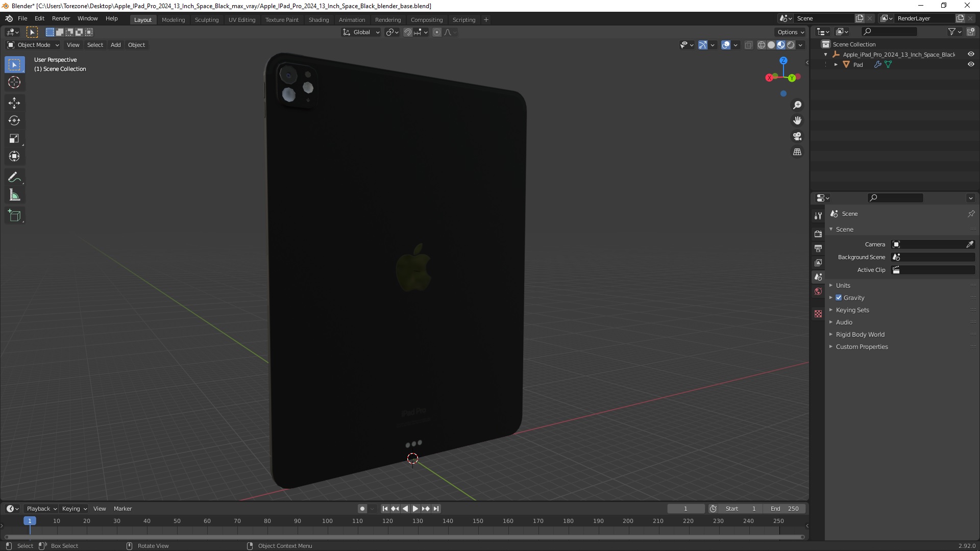Viewport: 980px width, 551px height.
Task: Open the Playback dropdown
Action: [41, 509]
